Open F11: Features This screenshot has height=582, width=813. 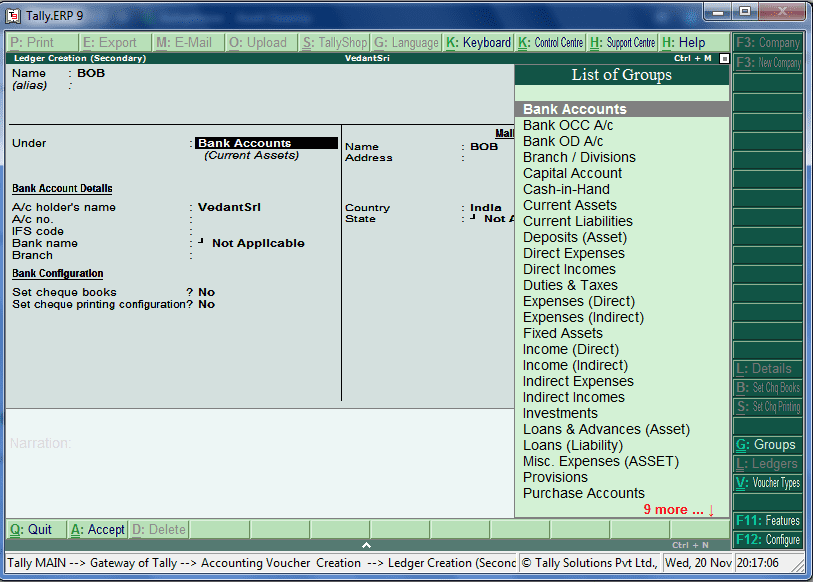click(768, 521)
